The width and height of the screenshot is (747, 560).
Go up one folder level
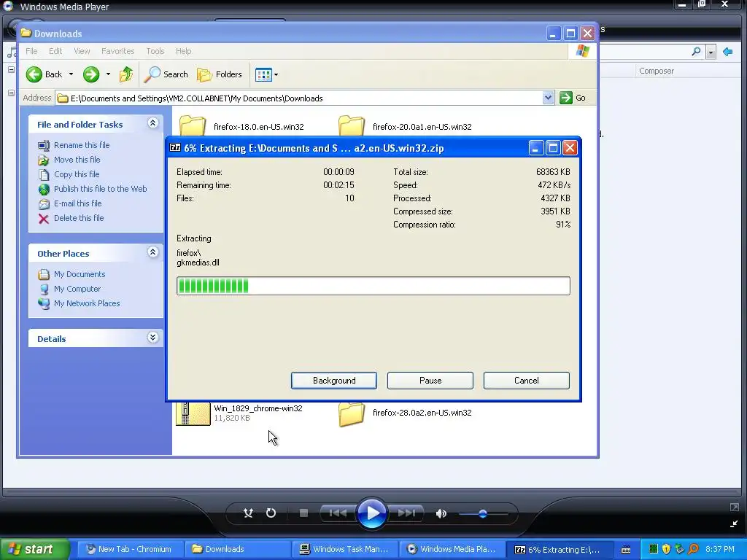coord(126,74)
